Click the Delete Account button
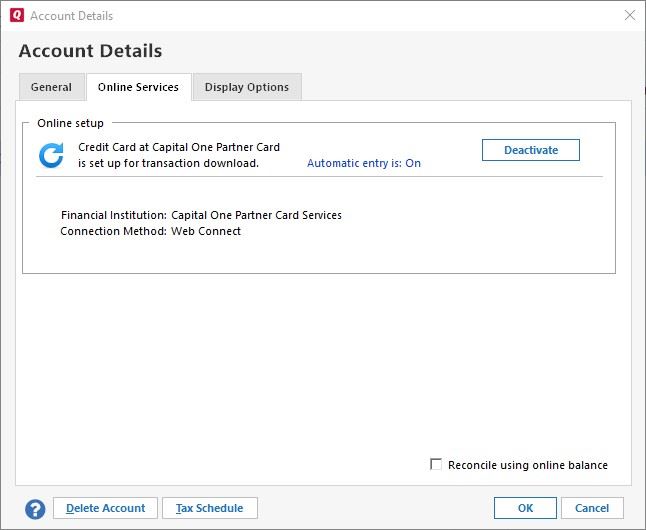 click(106, 508)
